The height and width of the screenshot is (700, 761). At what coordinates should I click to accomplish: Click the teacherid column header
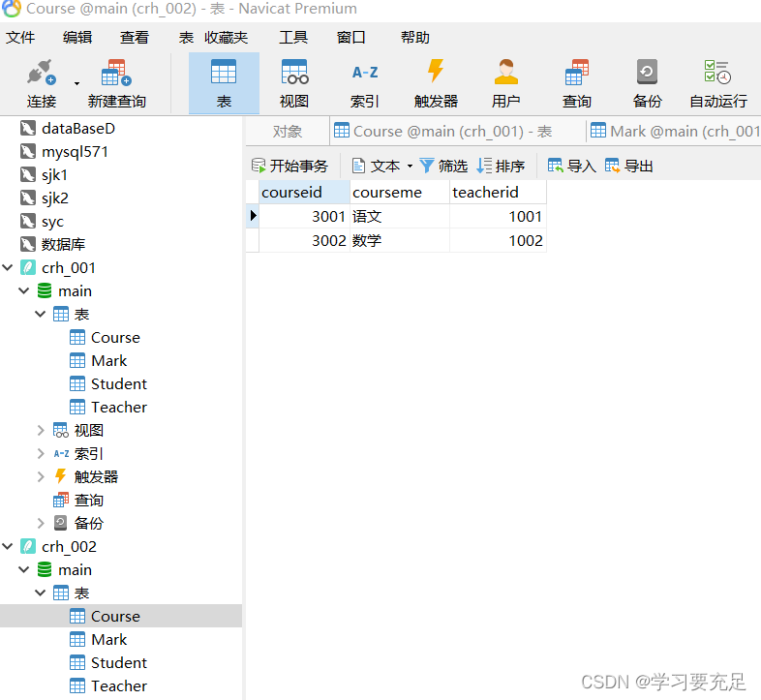tap(498, 193)
